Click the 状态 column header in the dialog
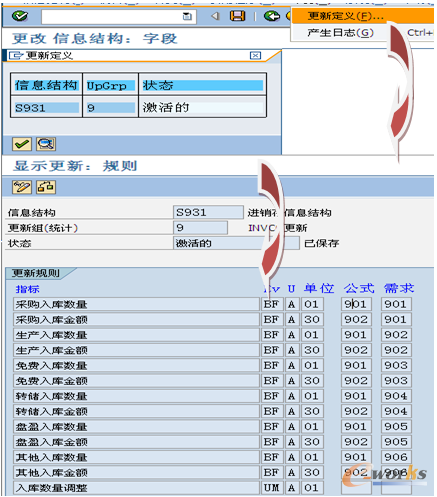Screen dimensions: 437x497 [203, 85]
